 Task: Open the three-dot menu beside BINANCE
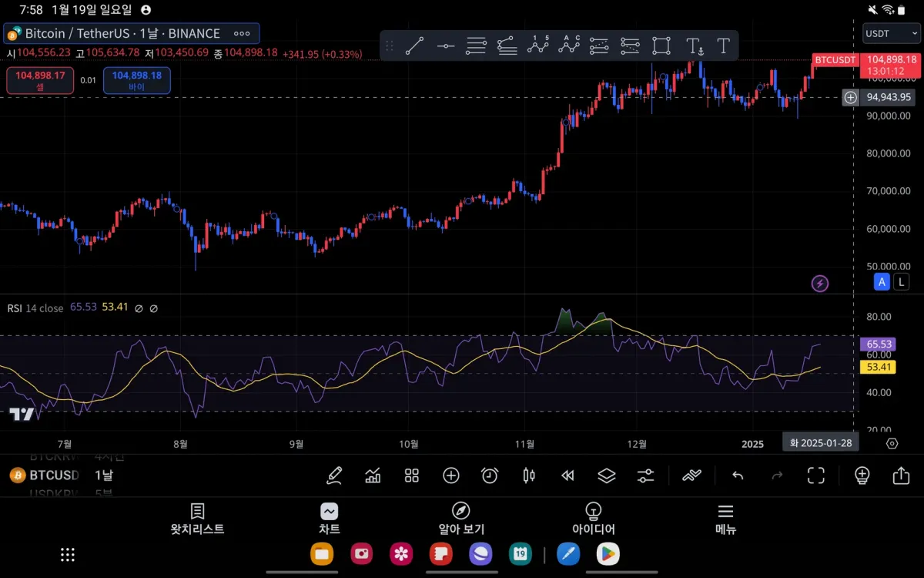click(x=242, y=34)
